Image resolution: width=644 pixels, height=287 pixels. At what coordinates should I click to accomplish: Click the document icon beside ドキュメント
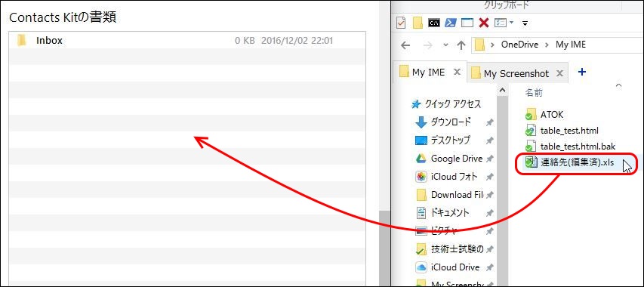[x=421, y=213]
